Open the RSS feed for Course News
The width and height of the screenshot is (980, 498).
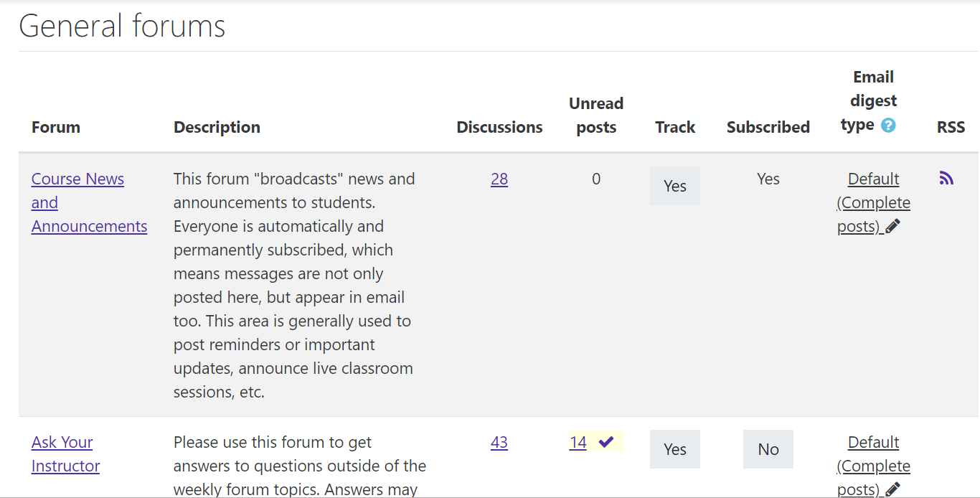pos(946,178)
